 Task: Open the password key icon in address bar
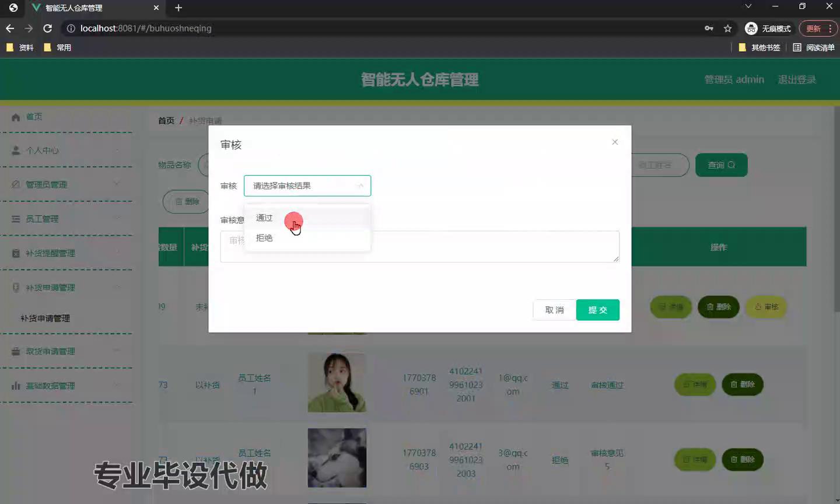(709, 28)
